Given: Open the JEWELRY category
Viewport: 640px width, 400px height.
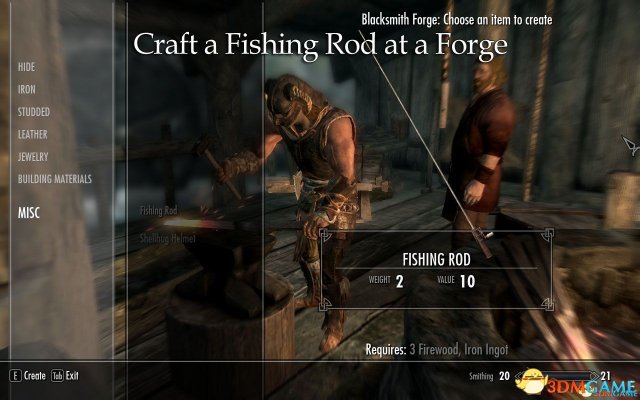Looking at the screenshot, I should coord(33,157).
